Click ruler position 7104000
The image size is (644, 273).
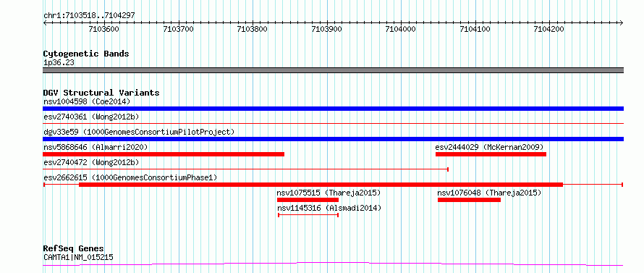coord(401,29)
